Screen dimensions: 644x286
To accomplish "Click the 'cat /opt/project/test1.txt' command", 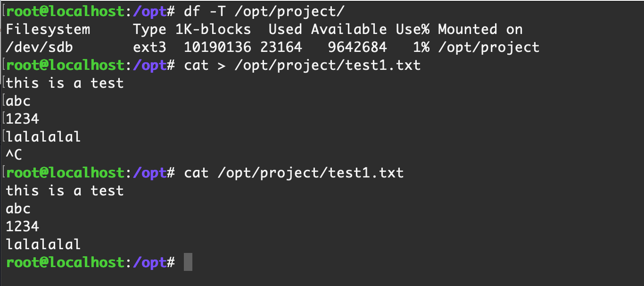I will pyautogui.click(x=294, y=173).
